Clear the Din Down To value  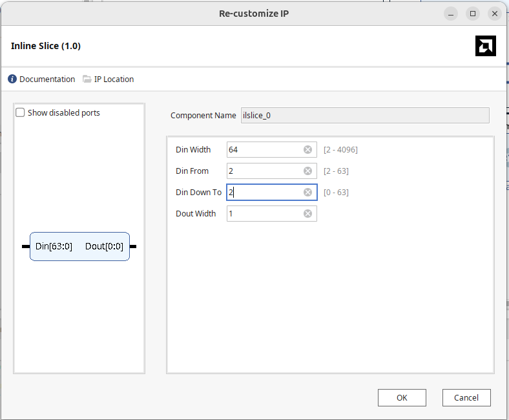pyautogui.click(x=307, y=193)
